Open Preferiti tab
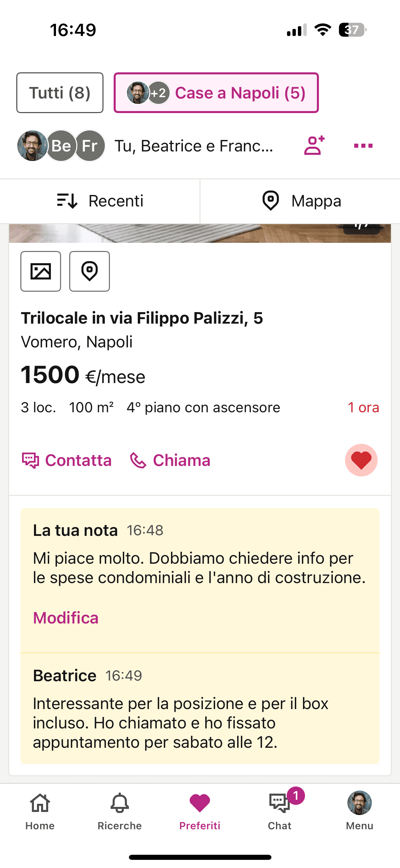The height and width of the screenshot is (868, 400). [x=200, y=811]
